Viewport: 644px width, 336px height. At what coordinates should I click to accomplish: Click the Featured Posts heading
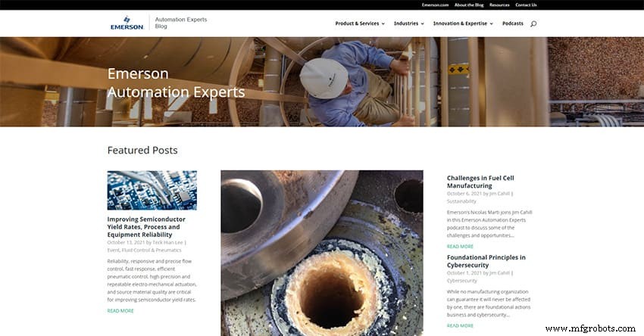coord(142,150)
